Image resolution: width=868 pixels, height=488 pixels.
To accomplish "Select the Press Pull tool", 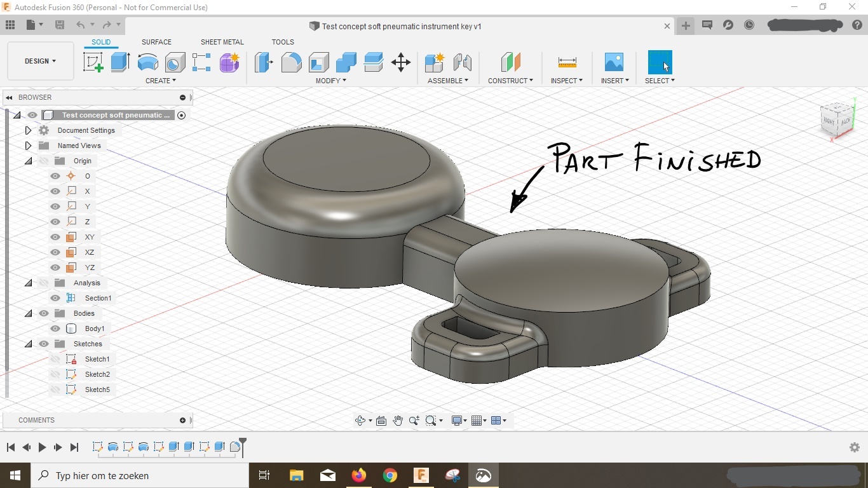I will [264, 62].
